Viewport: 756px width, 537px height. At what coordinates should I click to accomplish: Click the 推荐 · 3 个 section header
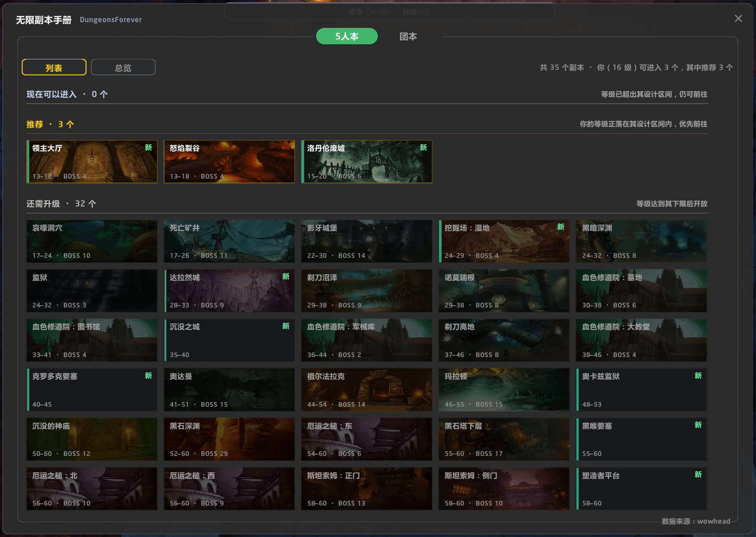point(50,125)
